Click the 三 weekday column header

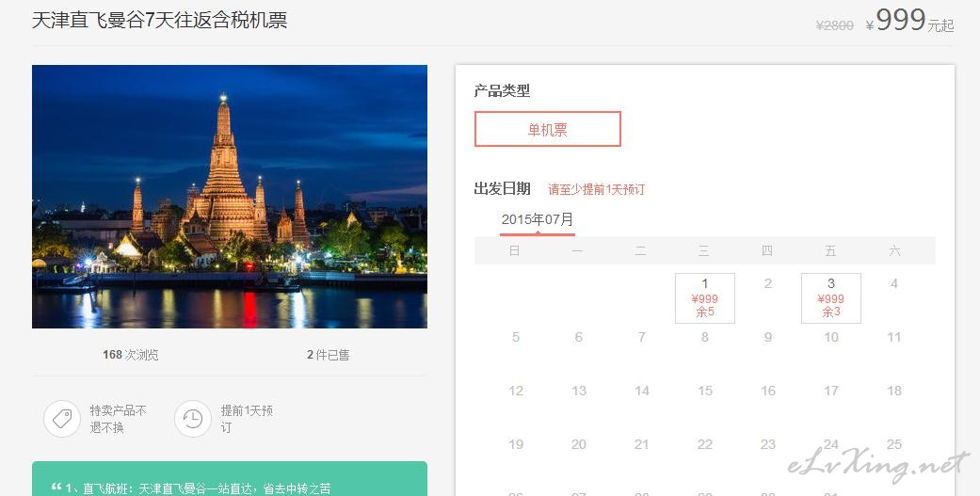[704, 251]
